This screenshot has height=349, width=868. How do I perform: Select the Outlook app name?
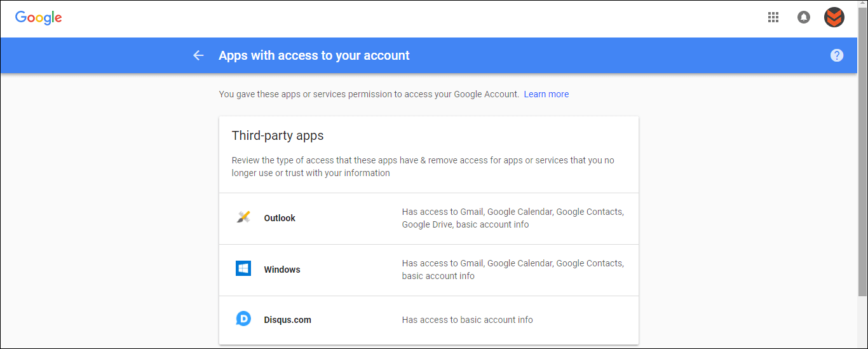point(280,218)
